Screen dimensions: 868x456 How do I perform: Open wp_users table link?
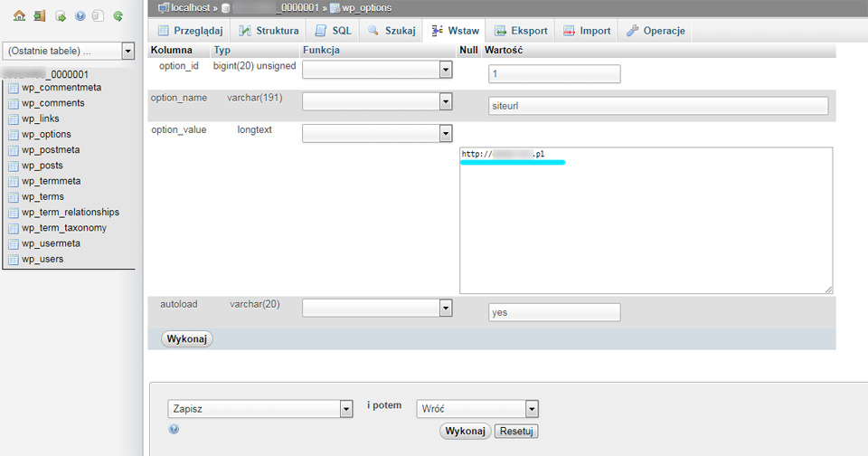42,260
